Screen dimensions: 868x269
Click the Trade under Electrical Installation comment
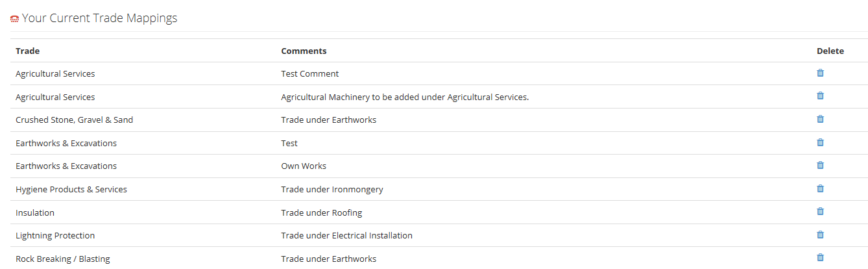346,236
